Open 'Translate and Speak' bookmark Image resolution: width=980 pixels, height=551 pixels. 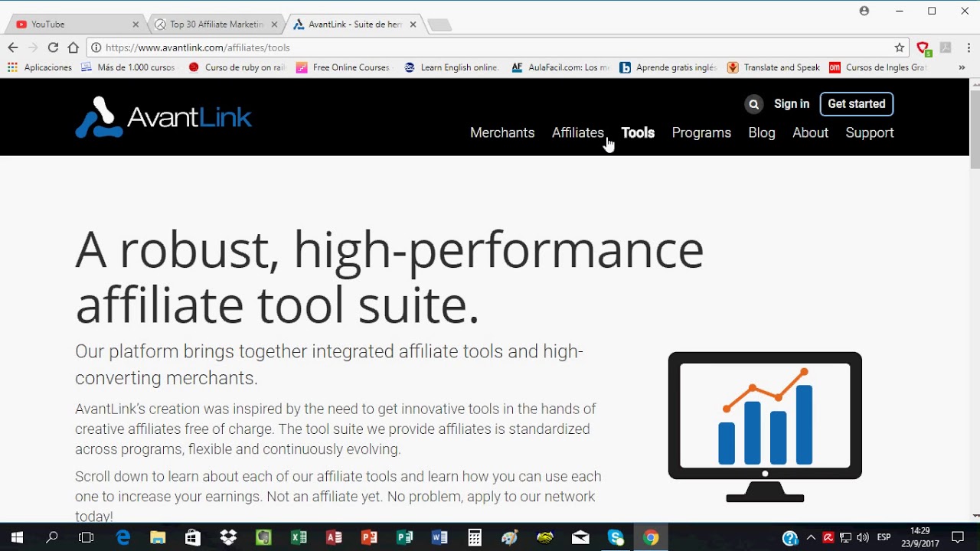774,67
